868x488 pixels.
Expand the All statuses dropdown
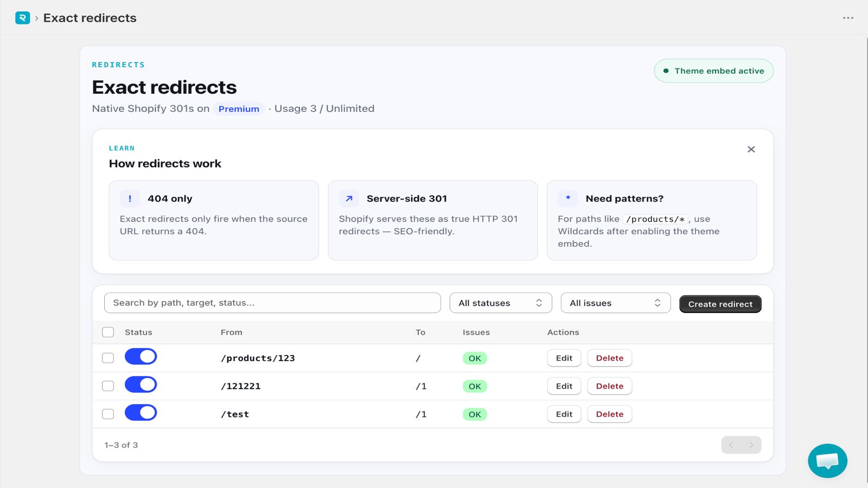[x=501, y=303]
